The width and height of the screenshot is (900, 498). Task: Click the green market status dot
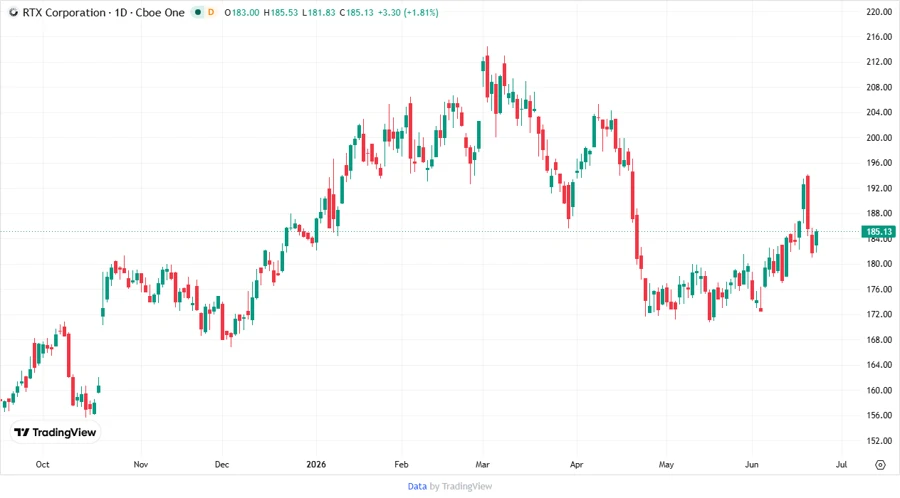tap(198, 12)
